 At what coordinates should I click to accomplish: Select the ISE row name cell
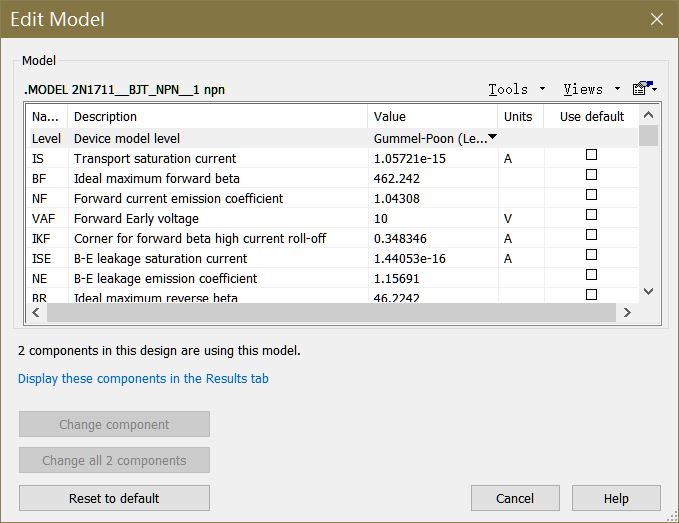coord(42,258)
